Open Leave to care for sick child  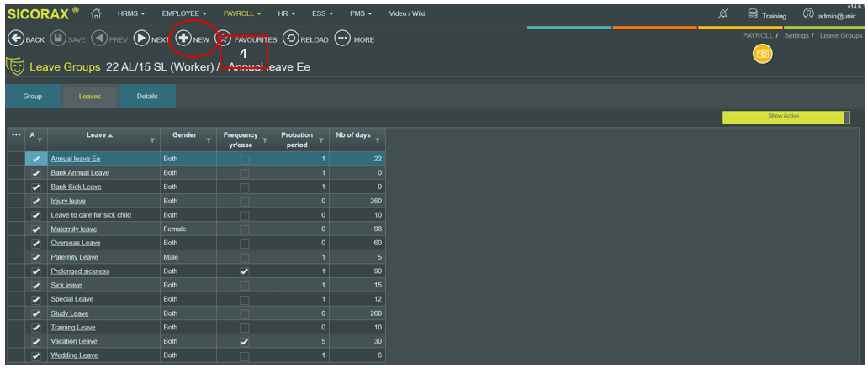pyautogui.click(x=91, y=215)
